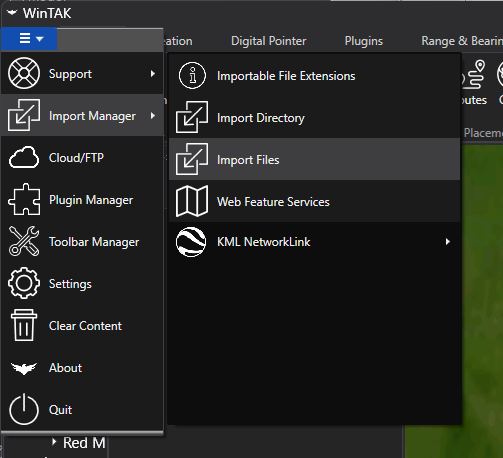
Task: Expand the Import Manager submenu arrow
Action: (x=153, y=115)
